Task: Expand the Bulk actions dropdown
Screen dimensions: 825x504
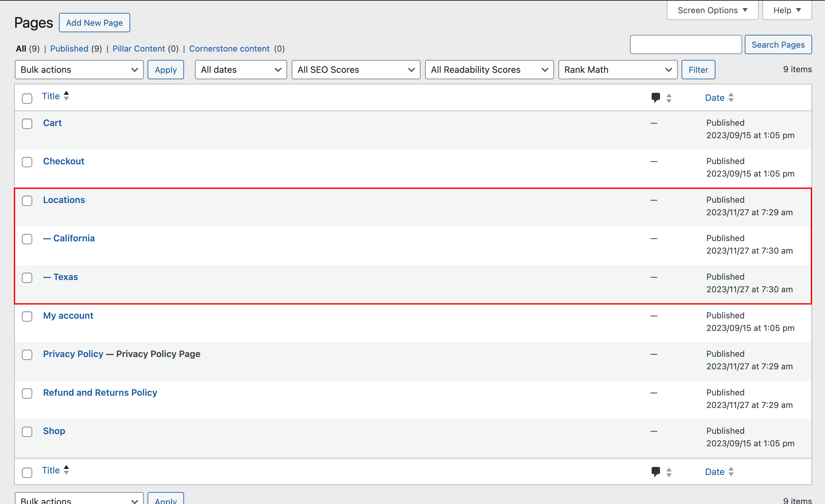Action: [x=79, y=69]
